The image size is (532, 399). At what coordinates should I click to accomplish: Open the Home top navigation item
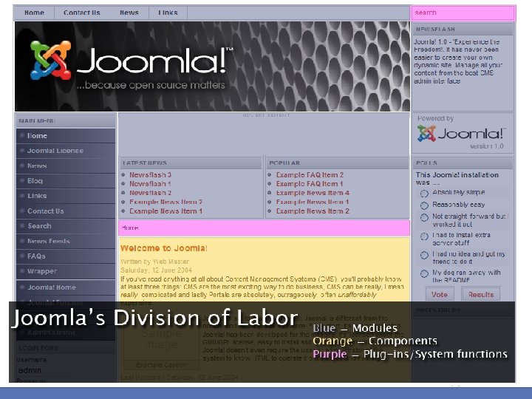[x=34, y=13]
